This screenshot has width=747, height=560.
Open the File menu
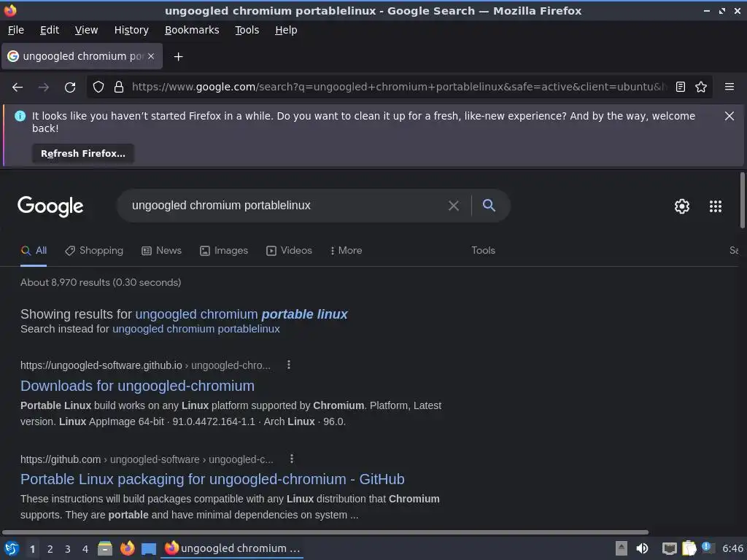click(16, 30)
